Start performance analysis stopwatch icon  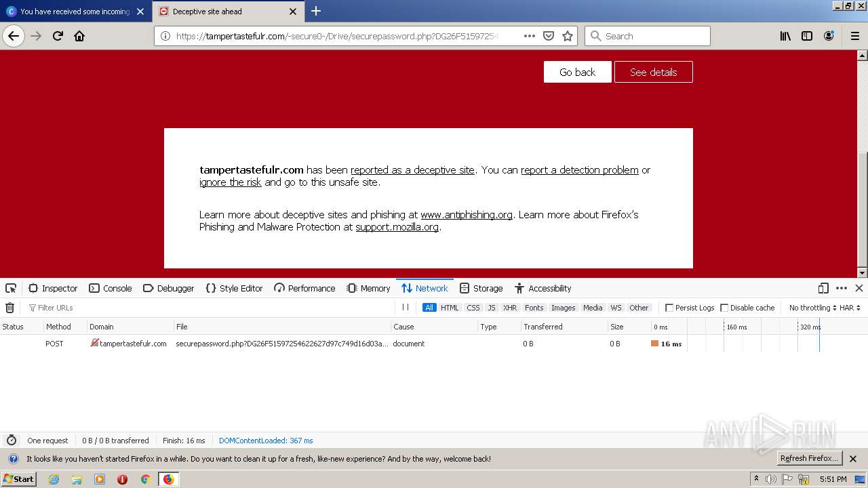[x=11, y=441]
